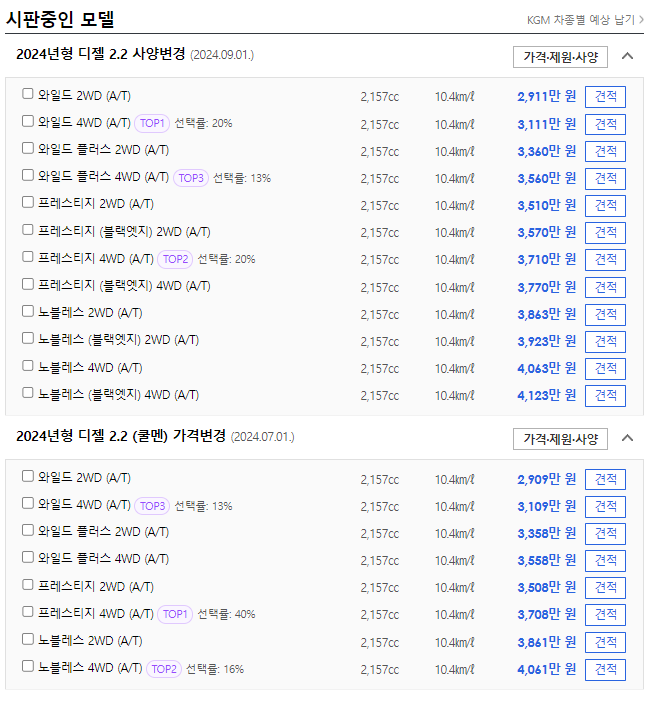Click 견적 beside 3,358만 원

pyautogui.click(x=605, y=534)
